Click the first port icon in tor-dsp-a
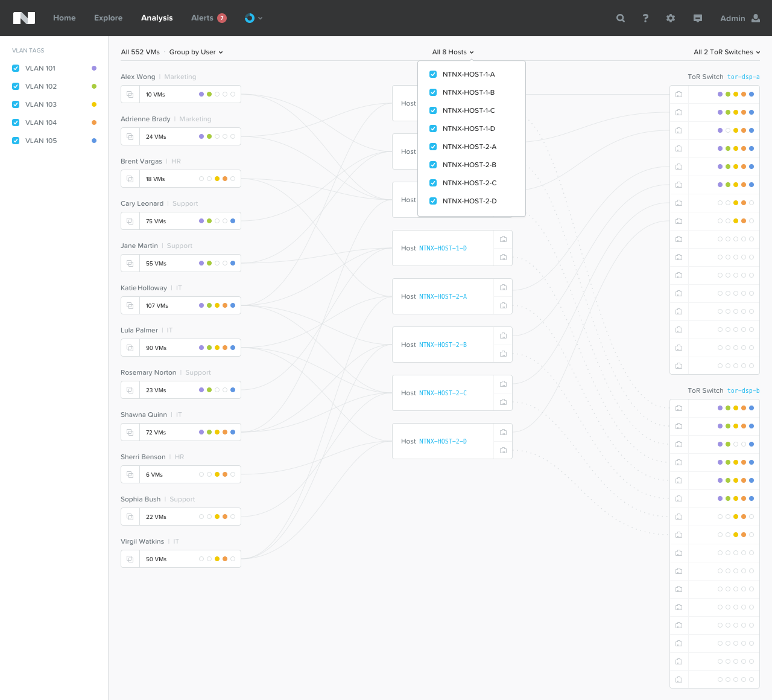 (x=679, y=94)
